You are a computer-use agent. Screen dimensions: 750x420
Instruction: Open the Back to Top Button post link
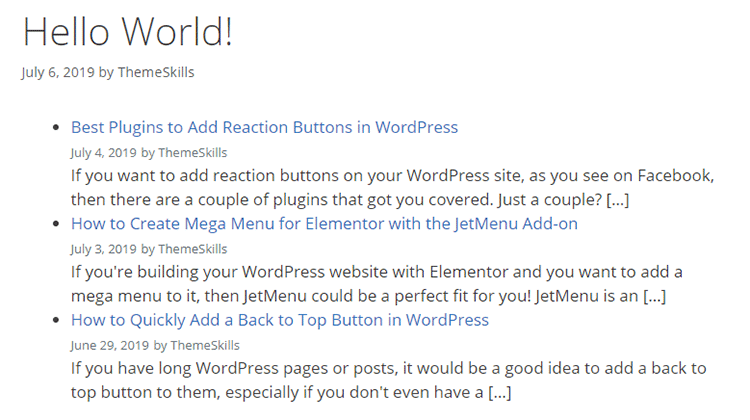(x=280, y=320)
